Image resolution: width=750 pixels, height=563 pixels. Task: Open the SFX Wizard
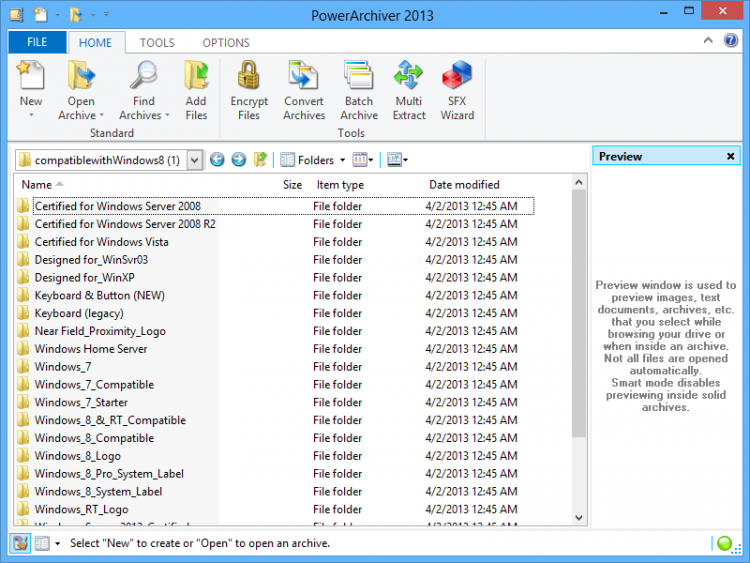point(457,77)
